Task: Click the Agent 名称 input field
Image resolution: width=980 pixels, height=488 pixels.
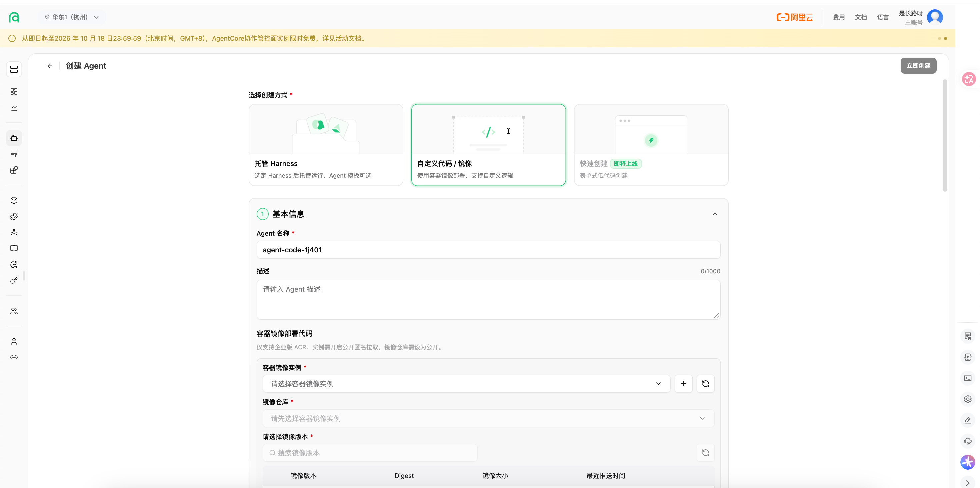Action: click(x=488, y=250)
